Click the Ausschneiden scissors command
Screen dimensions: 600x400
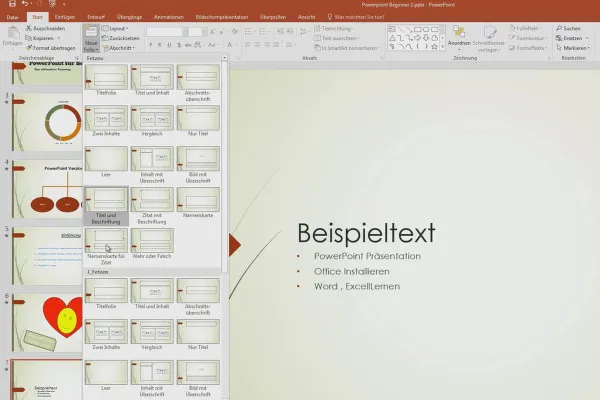pos(45,28)
